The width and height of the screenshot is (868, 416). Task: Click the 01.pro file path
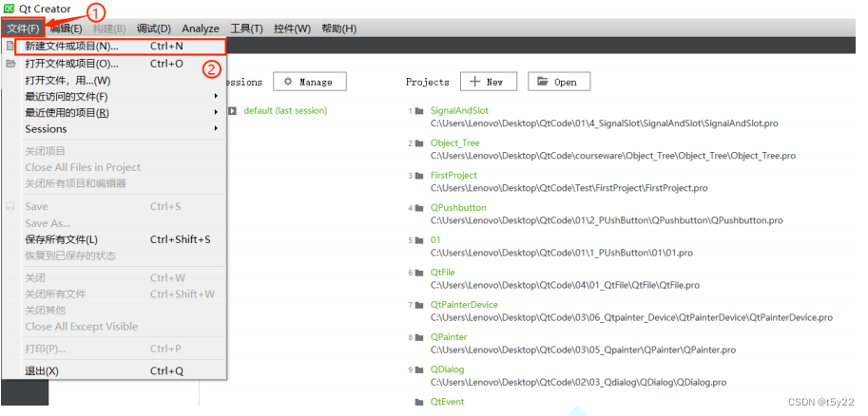pyautogui.click(x=562, y=253)
